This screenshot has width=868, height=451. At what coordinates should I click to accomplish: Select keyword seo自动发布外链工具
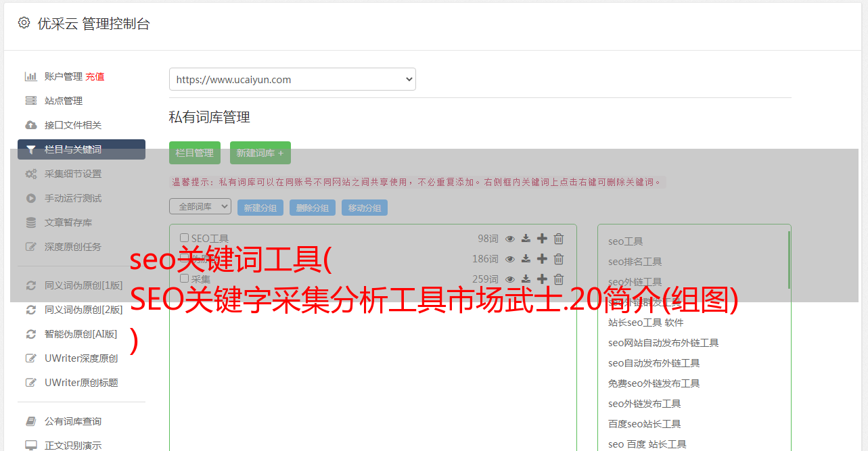click(654, 363)
